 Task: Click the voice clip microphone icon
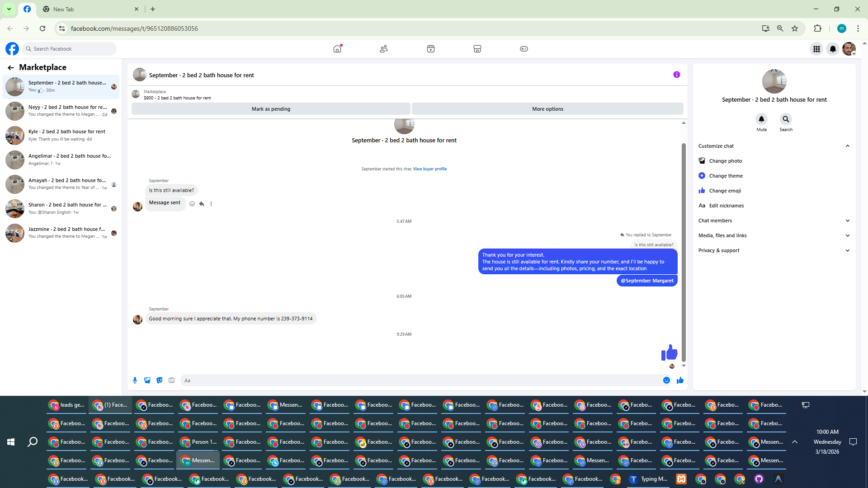coord(135,380)
